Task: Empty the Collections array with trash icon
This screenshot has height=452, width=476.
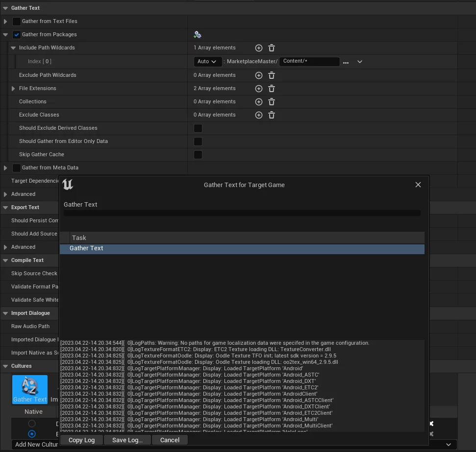Action: [x=272, y=102]
